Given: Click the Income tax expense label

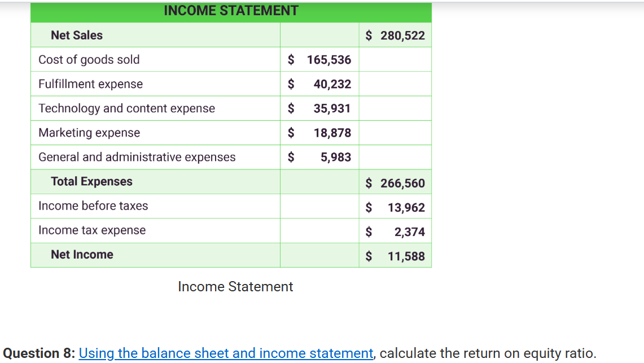Looking at the screenshot, I should coord(92,230).
